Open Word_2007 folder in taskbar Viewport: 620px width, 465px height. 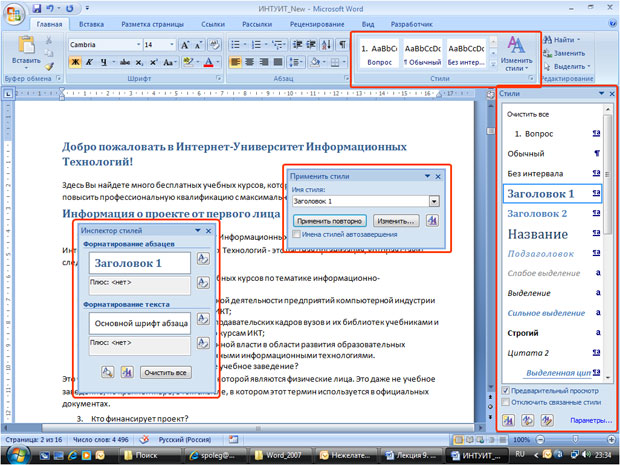pyautogui.click(x=279, y=455)
